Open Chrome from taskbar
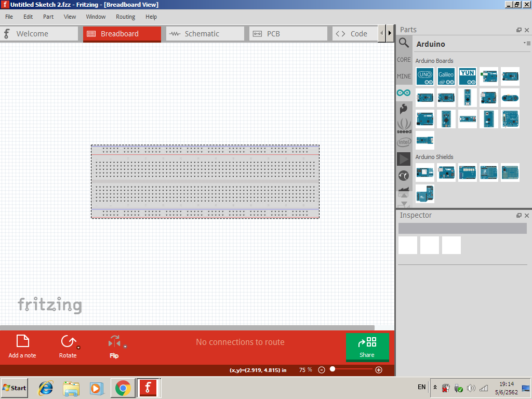 coord(123,388)
